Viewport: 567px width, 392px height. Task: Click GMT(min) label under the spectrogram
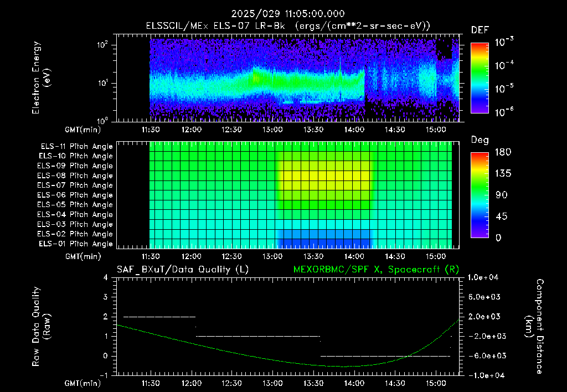[x=83, y=130]
